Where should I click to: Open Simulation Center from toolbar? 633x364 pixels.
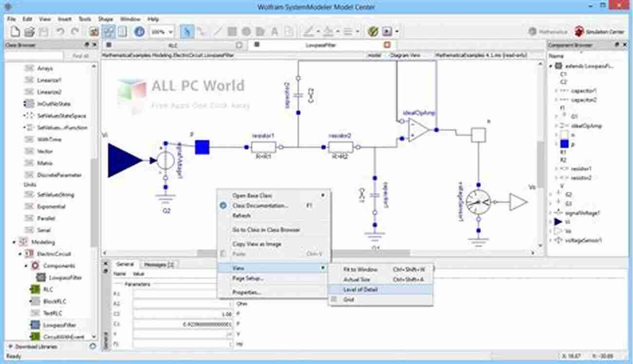(599, 32)
